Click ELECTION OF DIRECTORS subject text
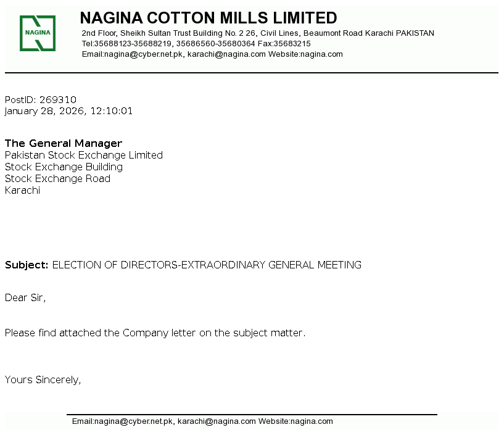The height and width of the screenshot is (435, 504). click(207, 265)
